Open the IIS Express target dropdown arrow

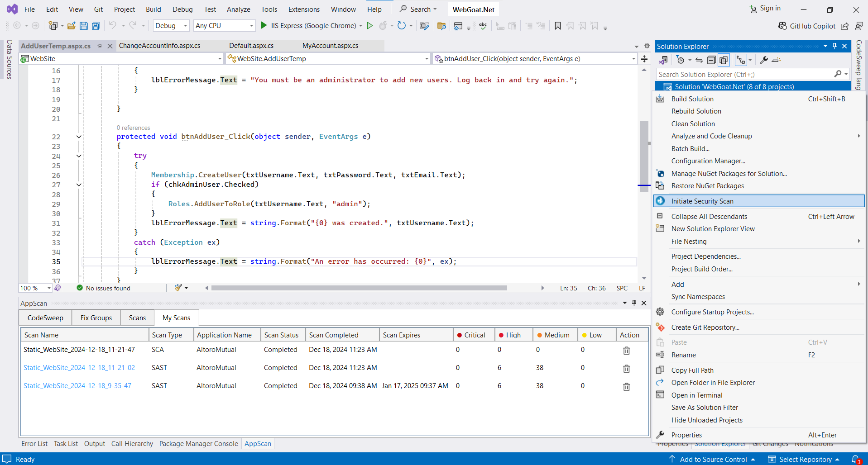(360, 26)
